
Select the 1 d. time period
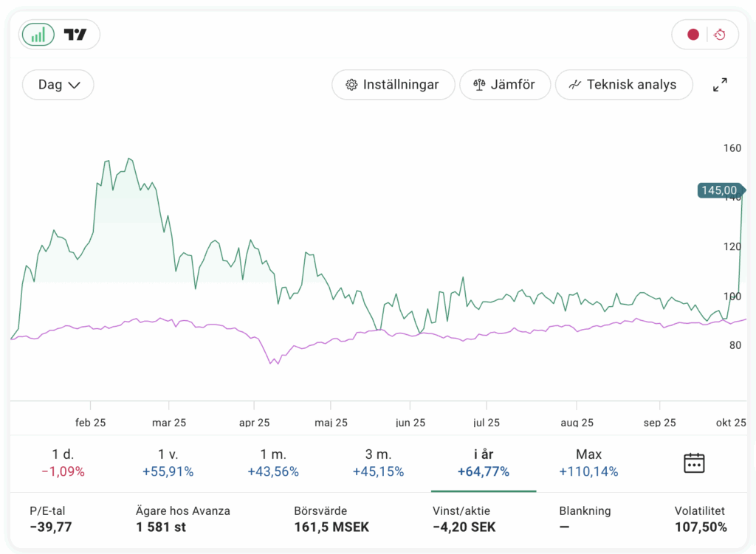pyautogui.click(x=63, y=463)
